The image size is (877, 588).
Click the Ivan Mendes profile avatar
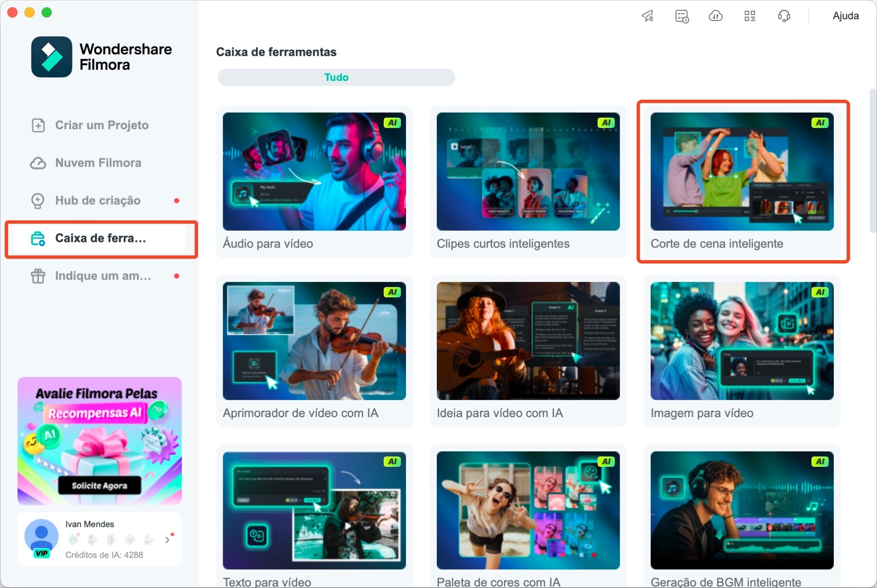[x=42, y=537]
